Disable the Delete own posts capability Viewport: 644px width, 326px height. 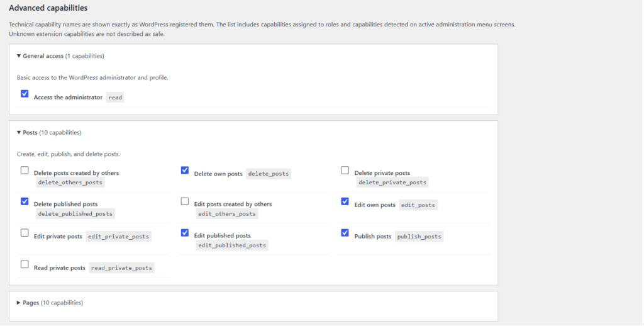pos(185,170)
